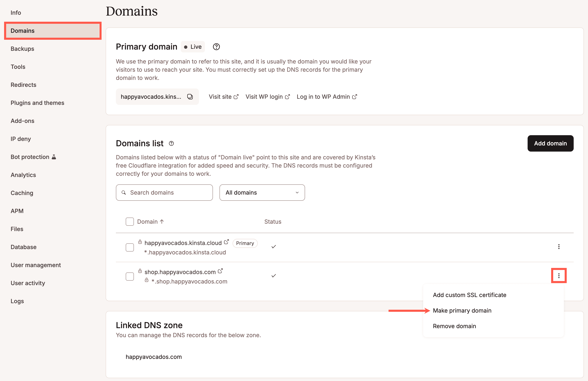Open Plugins and themes in sidebar

[37, 103]
